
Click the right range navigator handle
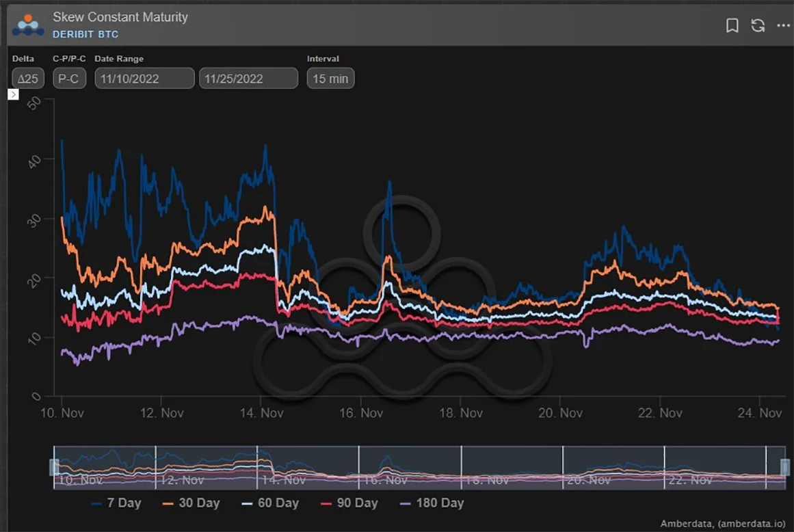pyautogui.click(x=785, y=467)
